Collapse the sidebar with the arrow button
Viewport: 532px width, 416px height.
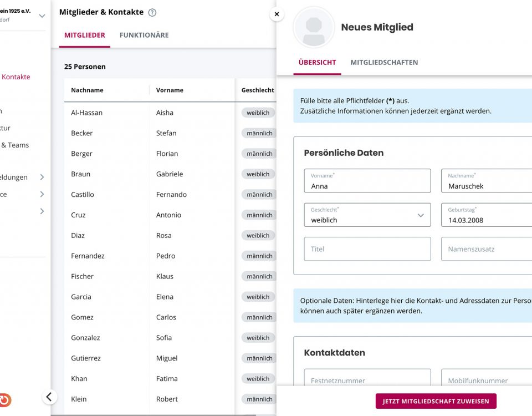(49, 397)
